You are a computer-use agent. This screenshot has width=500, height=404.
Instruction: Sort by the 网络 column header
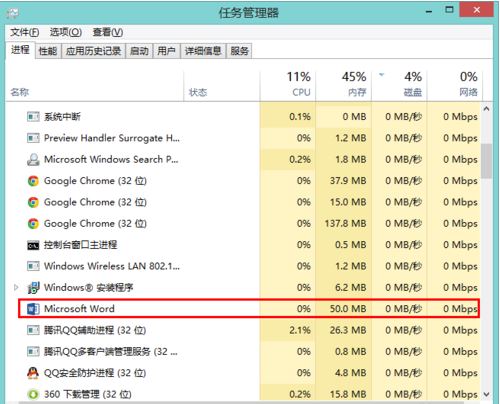455,86
